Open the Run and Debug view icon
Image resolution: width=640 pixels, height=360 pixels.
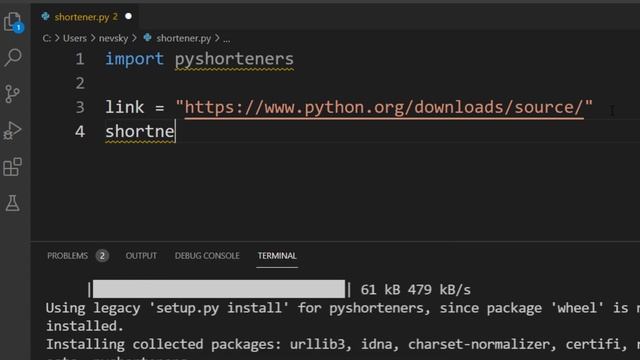point(13,131)
